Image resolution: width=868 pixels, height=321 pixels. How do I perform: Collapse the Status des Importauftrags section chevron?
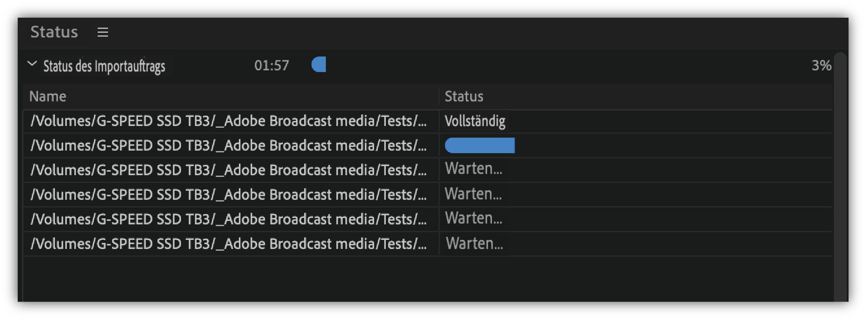[x=32, y=64]
